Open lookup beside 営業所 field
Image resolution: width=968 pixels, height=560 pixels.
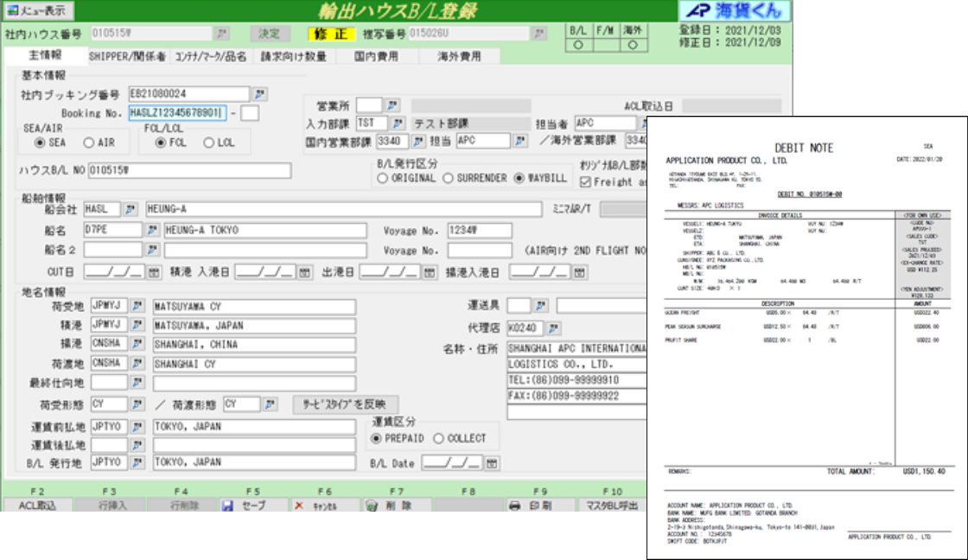click(392, 105)
